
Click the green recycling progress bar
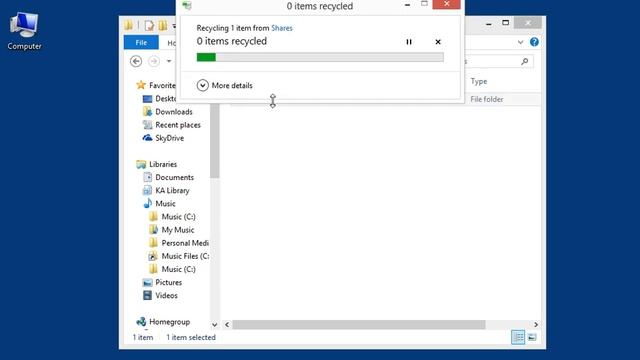pos(320,58)
